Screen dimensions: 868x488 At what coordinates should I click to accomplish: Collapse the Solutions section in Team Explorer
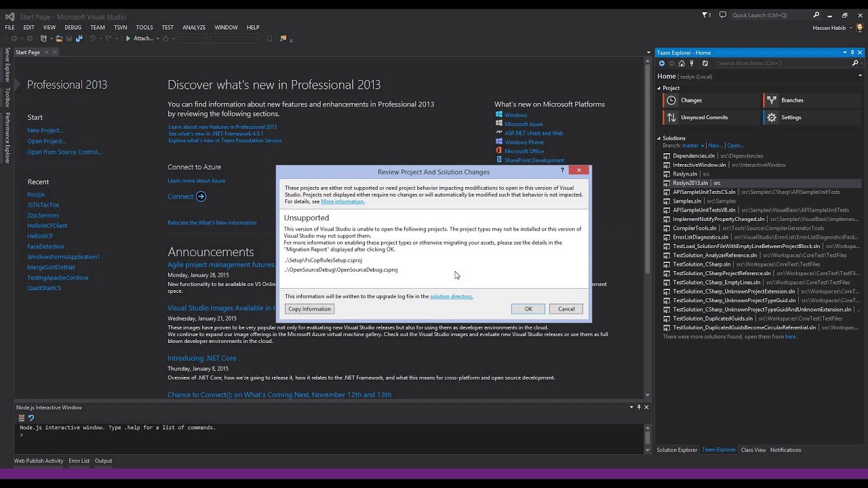coord(658,138)
